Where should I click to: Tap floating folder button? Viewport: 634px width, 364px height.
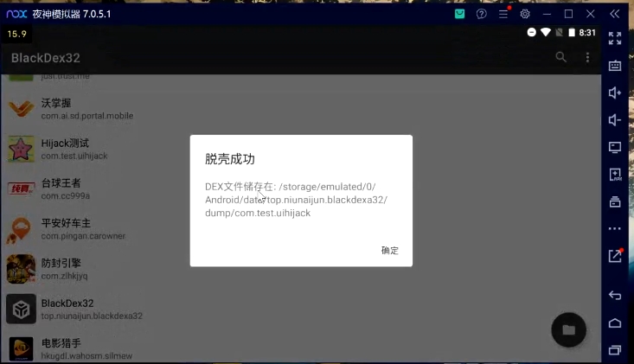click(568, 329)
